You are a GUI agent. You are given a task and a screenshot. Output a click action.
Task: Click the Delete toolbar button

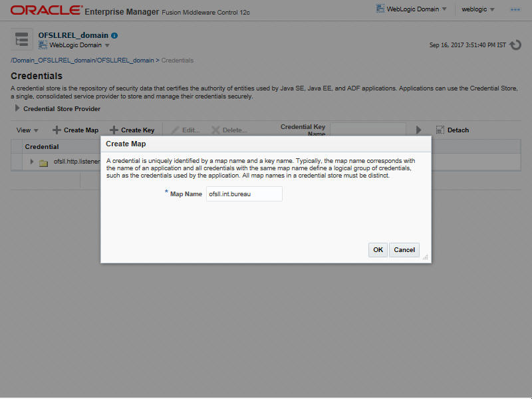[x=229, y=130]
